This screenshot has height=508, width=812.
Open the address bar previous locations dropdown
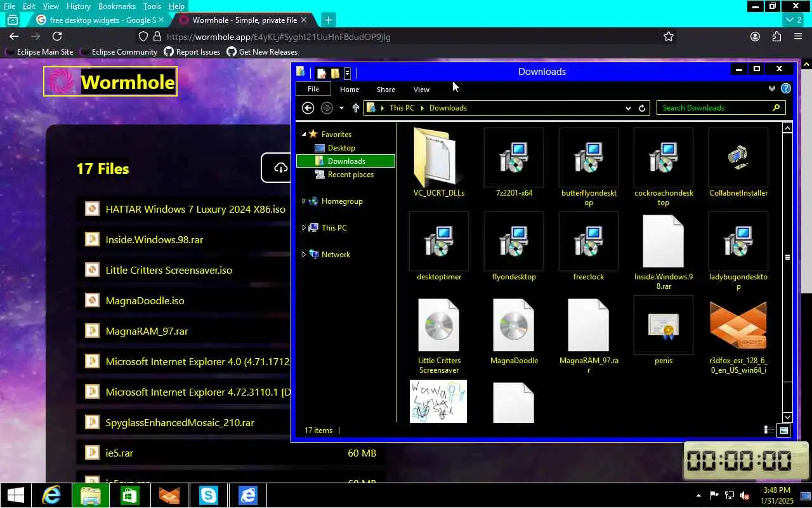tap(628, 108)
